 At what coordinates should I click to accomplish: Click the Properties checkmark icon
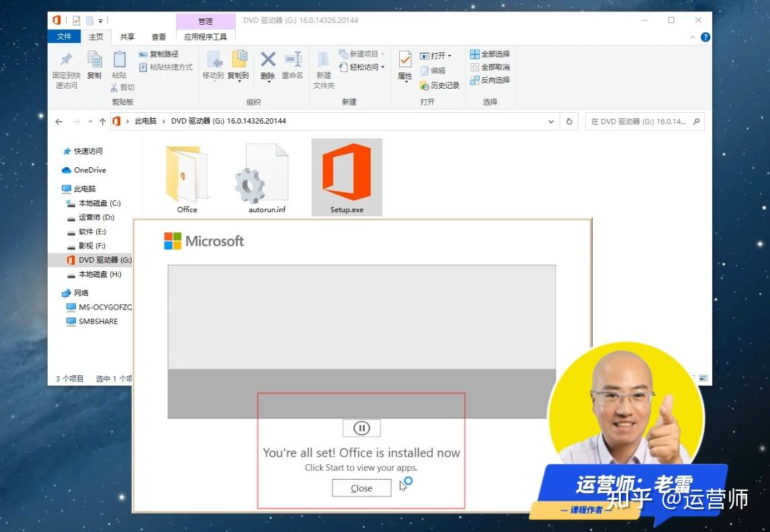[x=405, y=60]
